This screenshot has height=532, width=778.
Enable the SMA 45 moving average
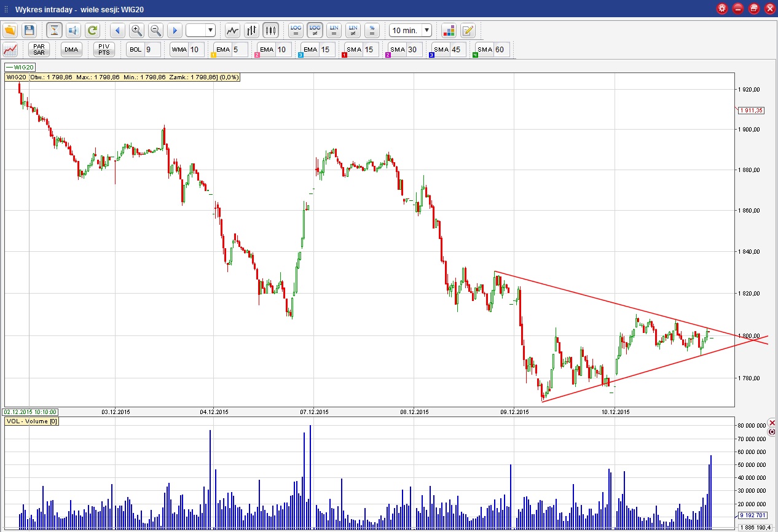click(441, 50)
